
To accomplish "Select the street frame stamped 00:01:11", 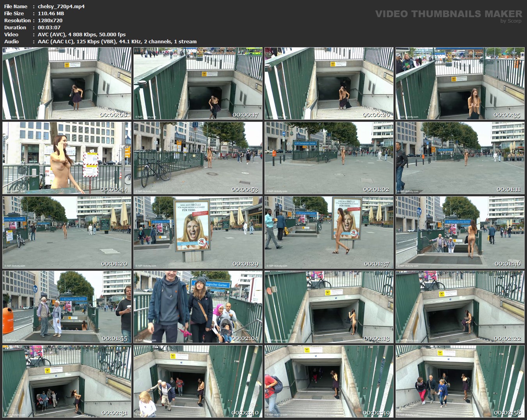I will point(460,158).
